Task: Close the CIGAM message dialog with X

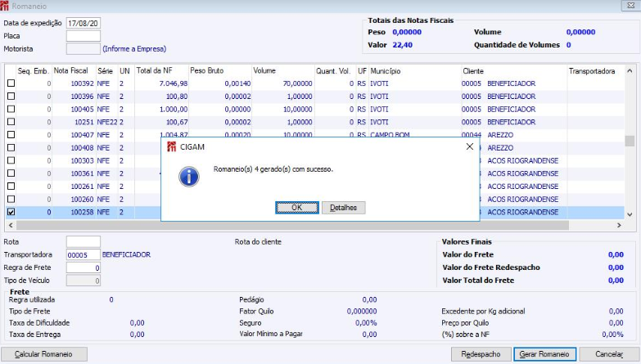Action: pyautogui.click(x=469, y=146)
